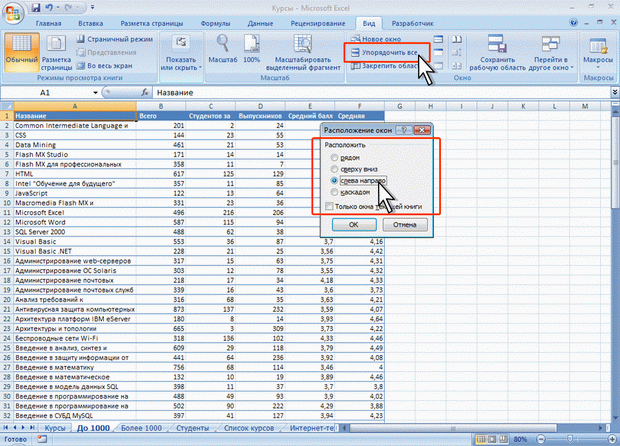Open a New window (Новое окно)
Image resolution: width=620 pixels, height=446 pixels.
coord(376,39)
